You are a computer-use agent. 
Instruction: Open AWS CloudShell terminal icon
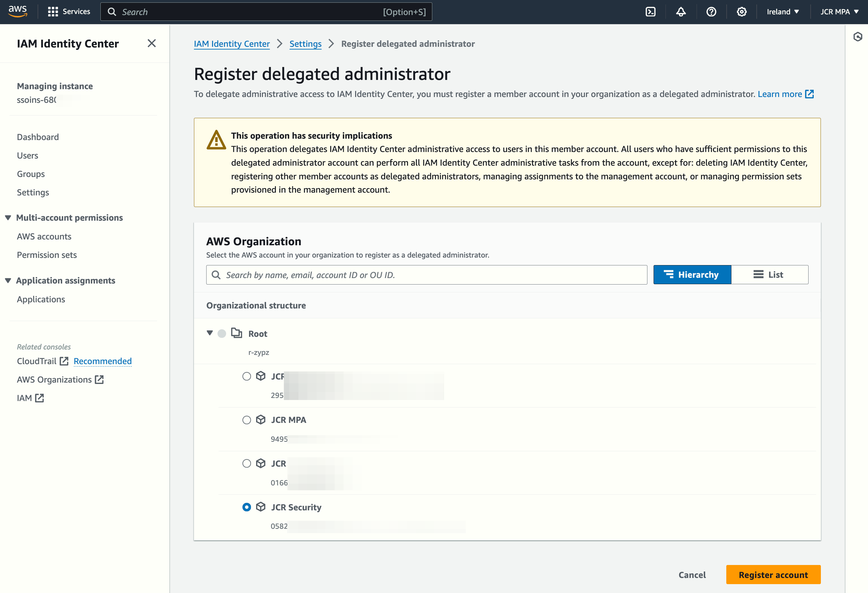[650, 12]
